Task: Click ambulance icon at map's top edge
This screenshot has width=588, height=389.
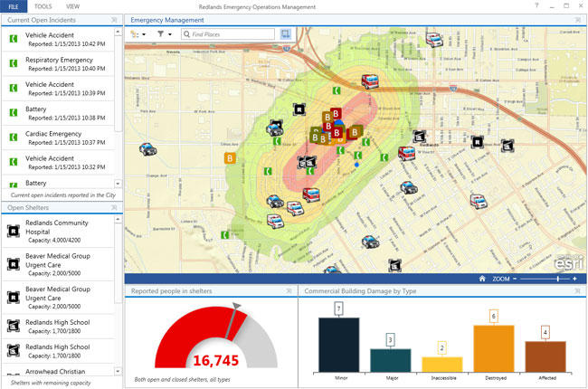Action: (x=434, y=40)
